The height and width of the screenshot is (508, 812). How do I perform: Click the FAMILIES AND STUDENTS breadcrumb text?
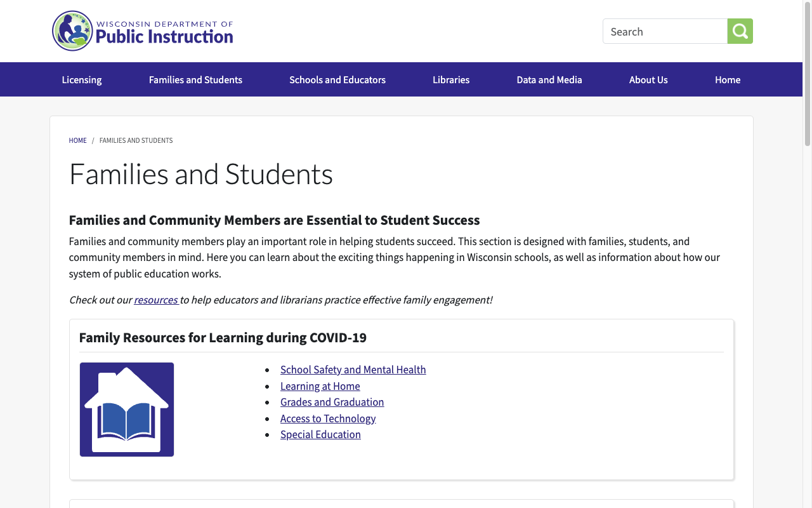click(136, 140)
